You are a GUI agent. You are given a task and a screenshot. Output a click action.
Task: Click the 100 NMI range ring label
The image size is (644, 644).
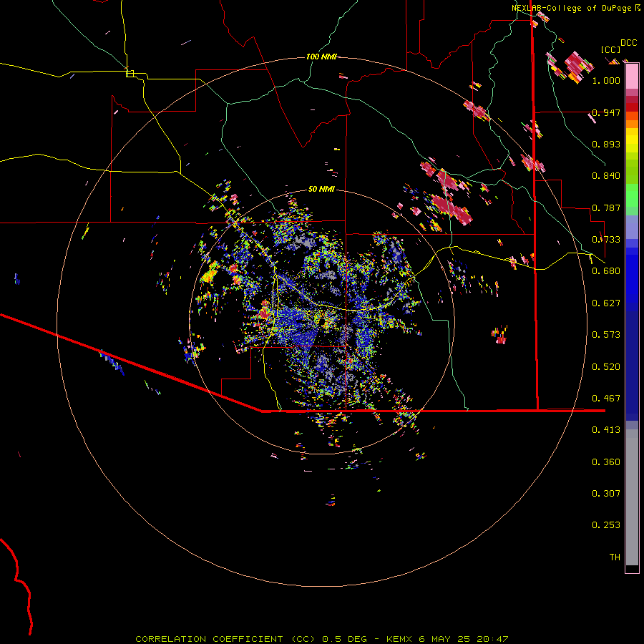(321, 57)
